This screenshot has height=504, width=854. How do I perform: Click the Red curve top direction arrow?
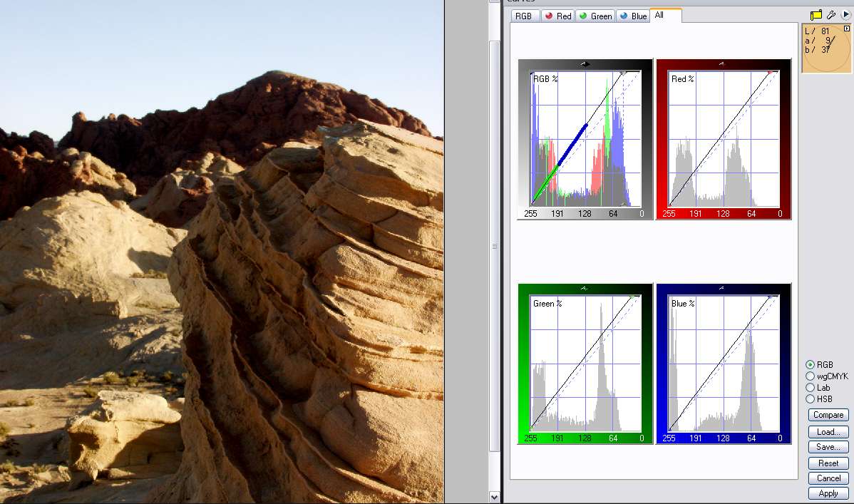(x=721, y=63)
